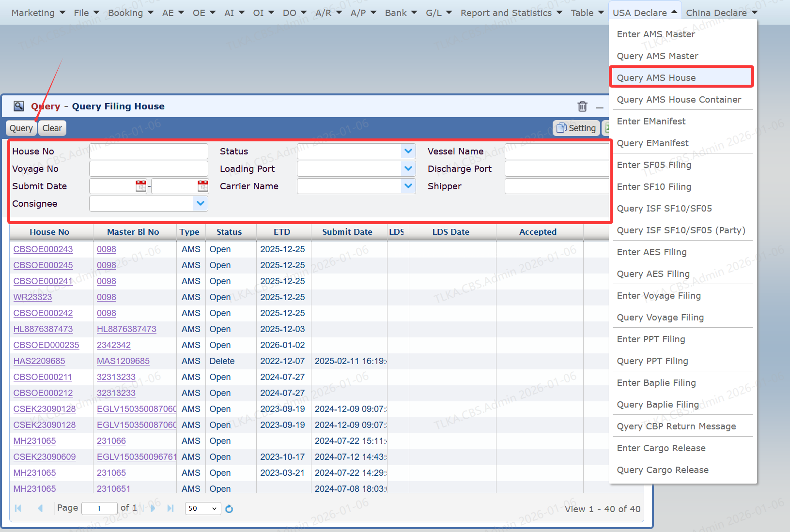Select Delete status cell for HAS2209685

(x=222, y=361)
